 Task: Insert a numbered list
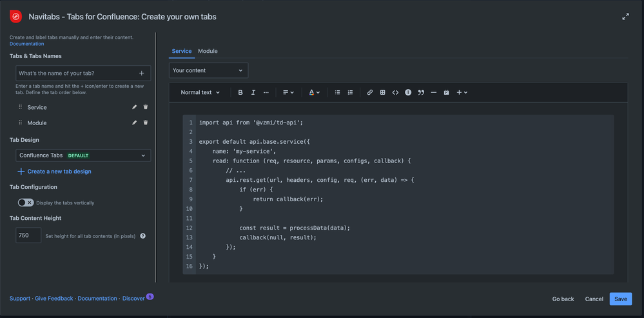coord(350,92)
